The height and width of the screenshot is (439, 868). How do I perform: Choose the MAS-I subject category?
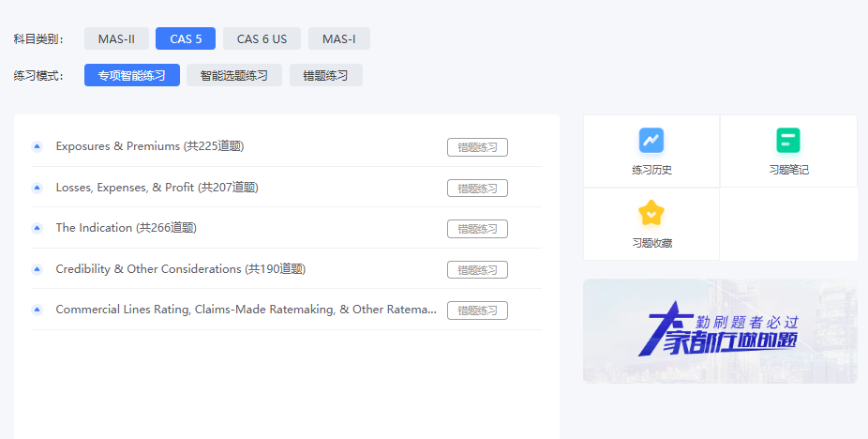(338, 38)
